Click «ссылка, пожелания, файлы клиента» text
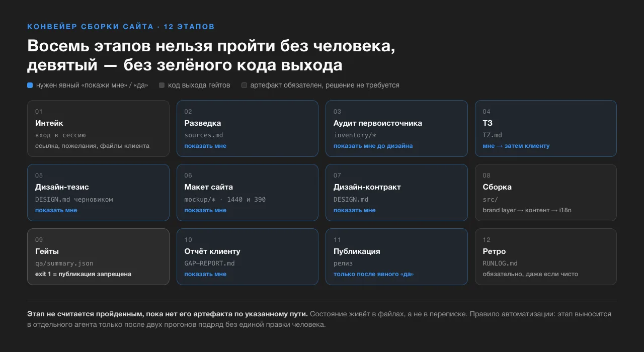Screen dimensions: 644x352 coord(92,146)
